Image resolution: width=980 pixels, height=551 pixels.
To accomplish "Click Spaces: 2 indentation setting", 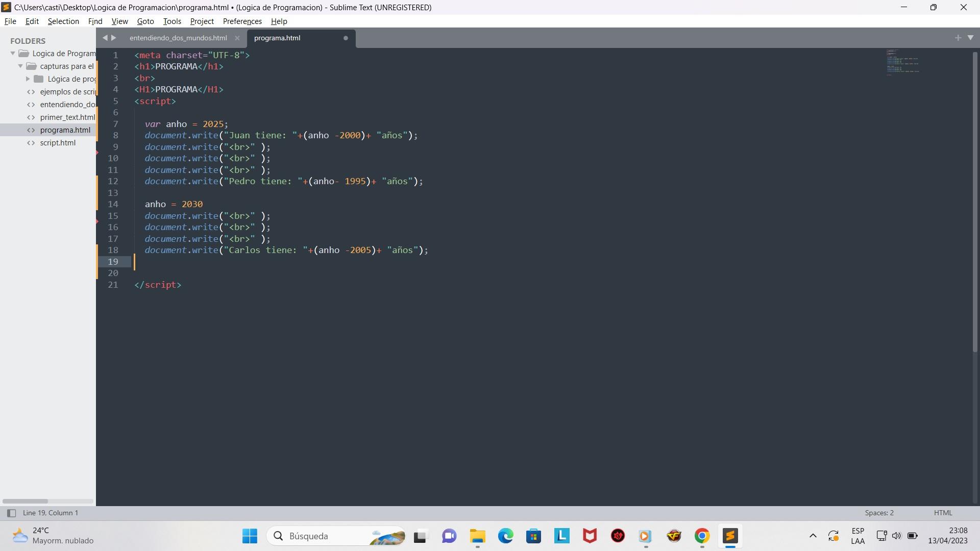I will (879, 513).
